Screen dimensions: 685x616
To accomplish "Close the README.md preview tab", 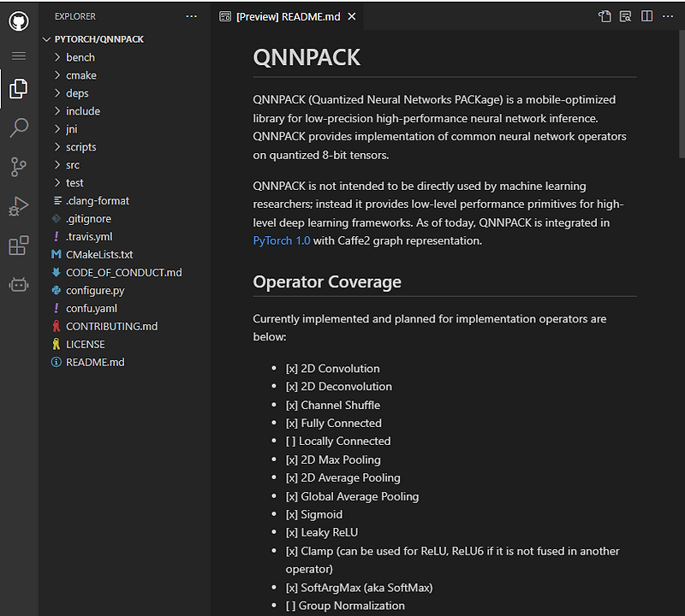I will pyautogui.click(x=352, y=16).
